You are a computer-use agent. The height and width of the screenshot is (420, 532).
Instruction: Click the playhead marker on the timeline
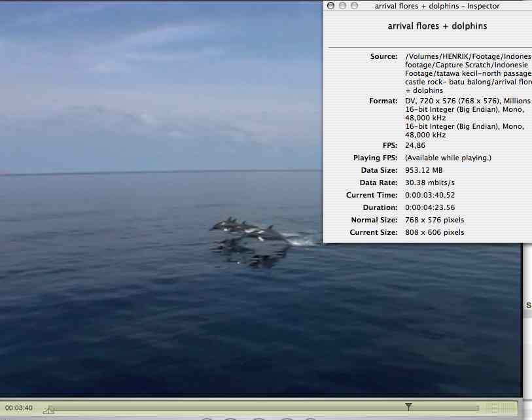(x=408, y=406)
